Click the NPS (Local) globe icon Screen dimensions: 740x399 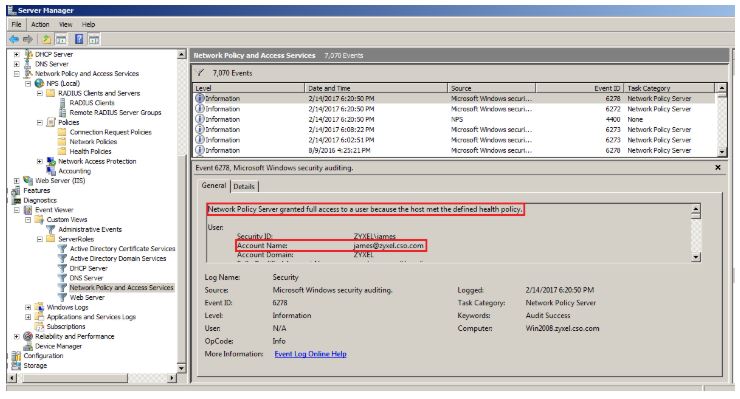pos(40,84)
